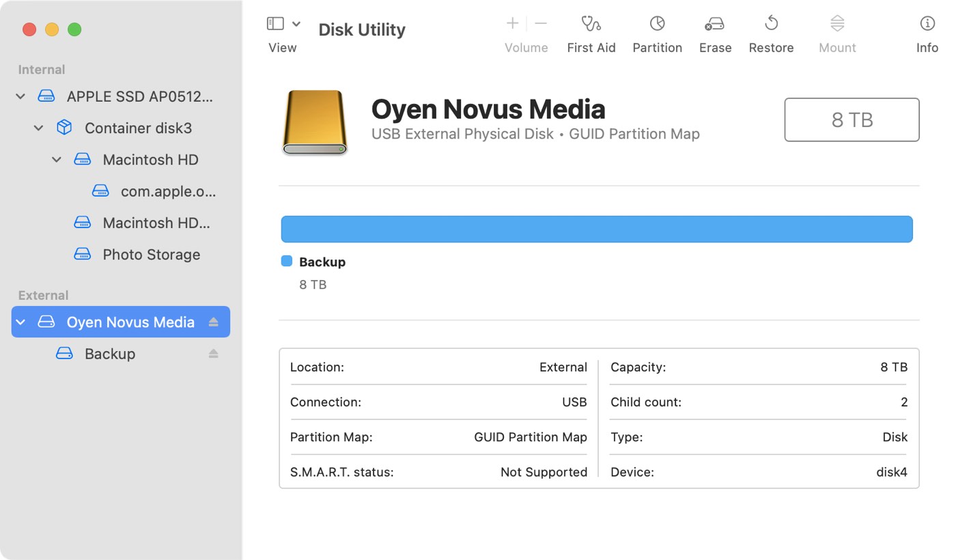Click the Backup partition legend label
956x560 pixels.
[x=322, y=262]
